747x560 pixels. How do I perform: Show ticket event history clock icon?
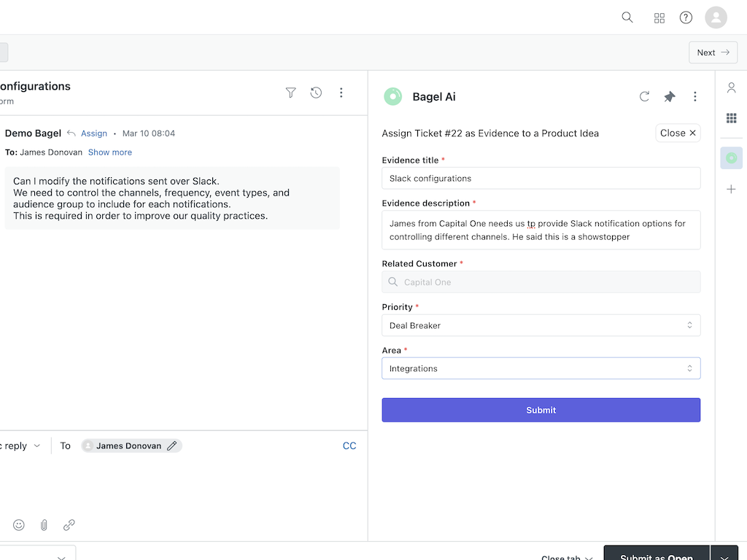[316, 93]
